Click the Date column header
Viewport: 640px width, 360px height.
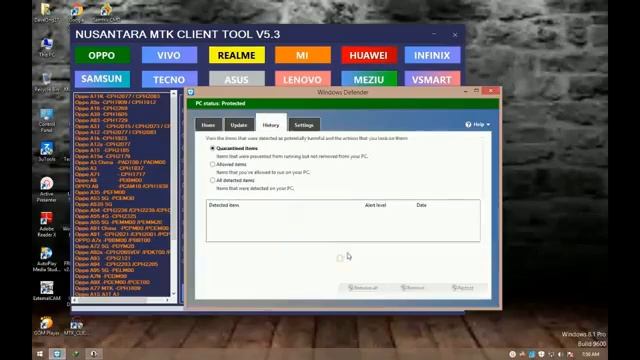421,205
